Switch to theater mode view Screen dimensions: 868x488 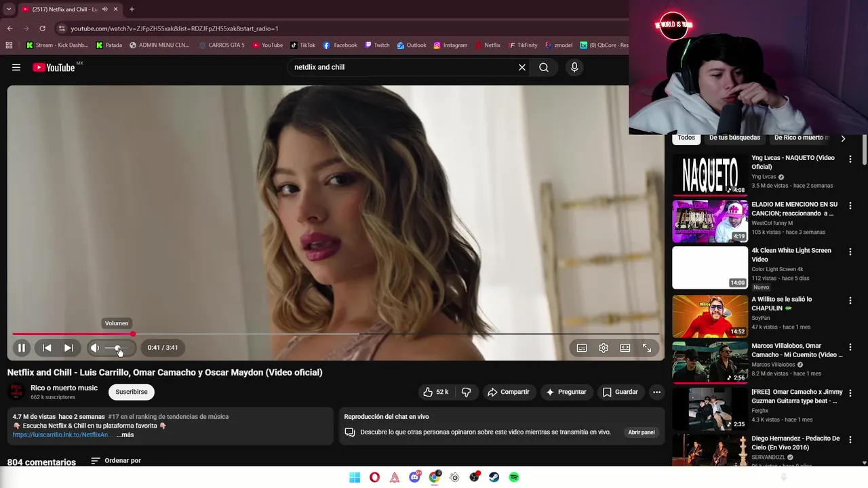coord(625,348)
